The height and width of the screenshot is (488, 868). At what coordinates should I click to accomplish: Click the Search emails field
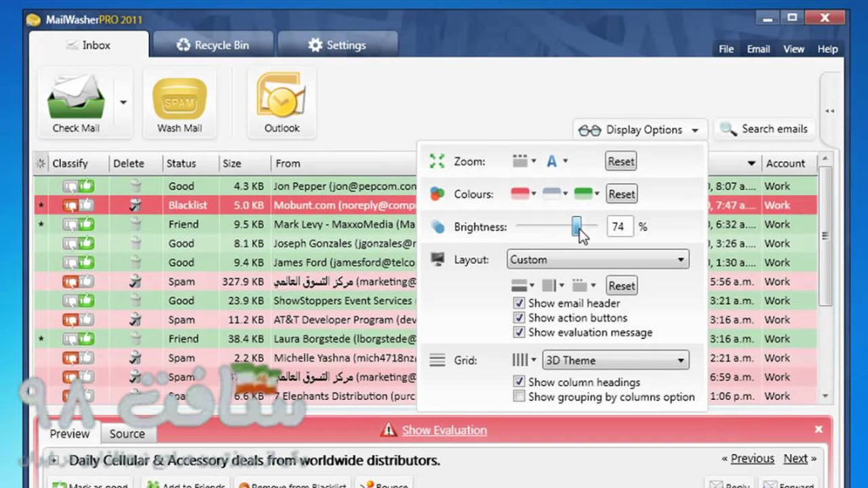tap(765, 129)
